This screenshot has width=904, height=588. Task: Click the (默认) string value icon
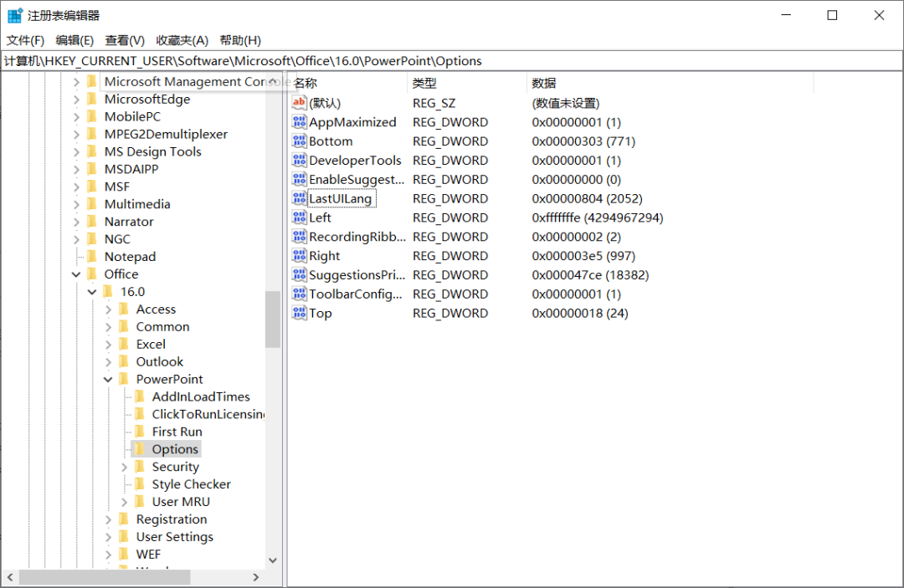(x=299, y=103)
